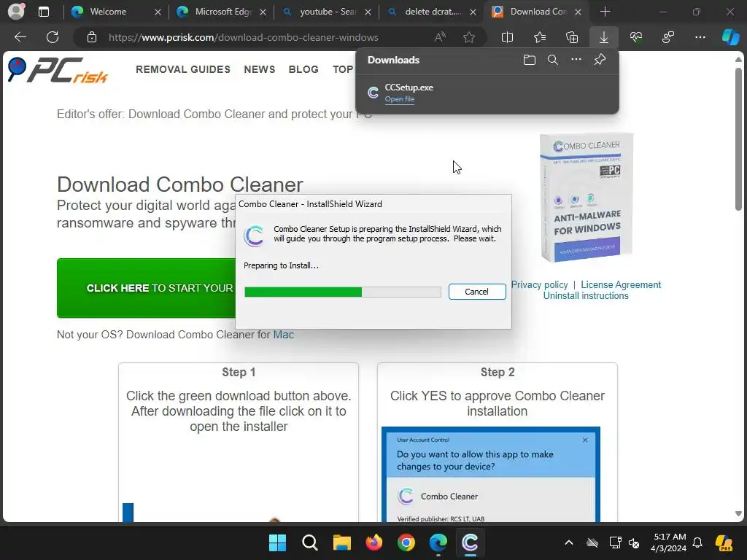The width and height of the screenshot is (747, 560).
Task: Open the Collections icon
Action: [572, 37]
